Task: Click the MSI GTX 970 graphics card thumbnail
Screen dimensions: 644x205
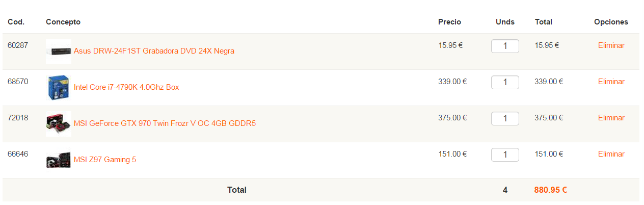Action: [59, 123]
